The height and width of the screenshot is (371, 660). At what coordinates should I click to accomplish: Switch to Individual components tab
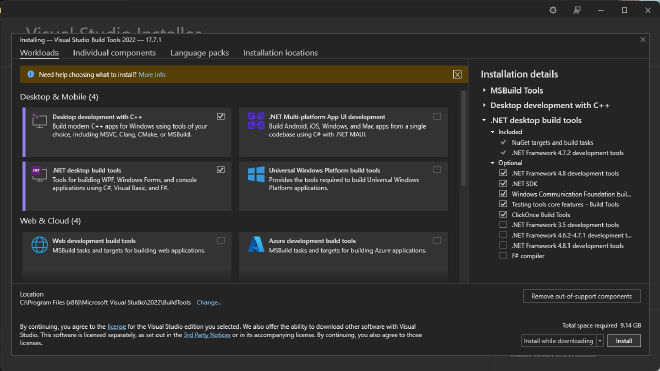[114, 53]
